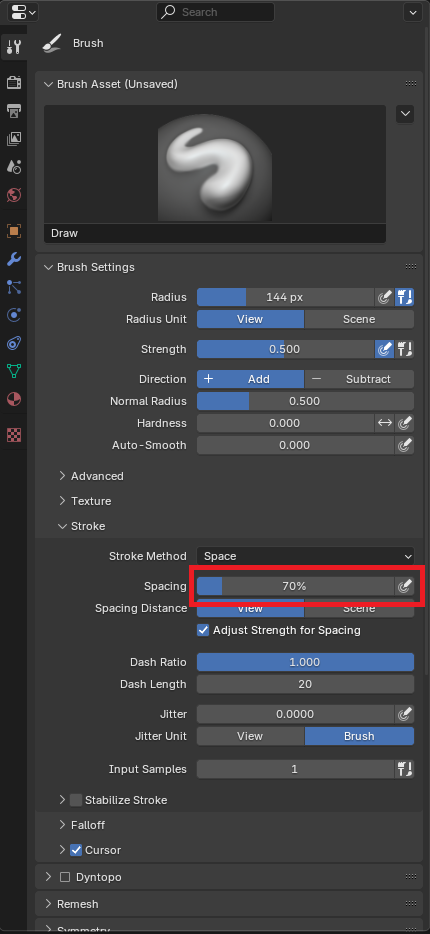Expand the Falloff subpanel

click(x=63, y=825)
